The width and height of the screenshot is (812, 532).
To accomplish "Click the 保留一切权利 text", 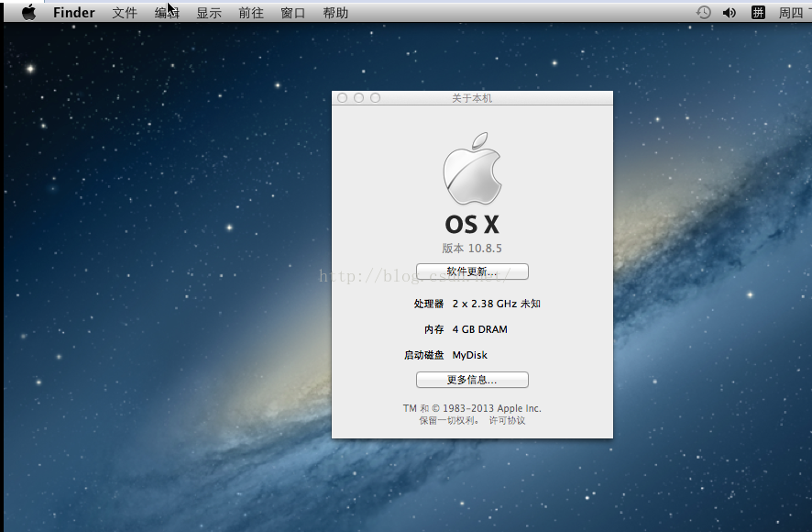I will (447, 420).
